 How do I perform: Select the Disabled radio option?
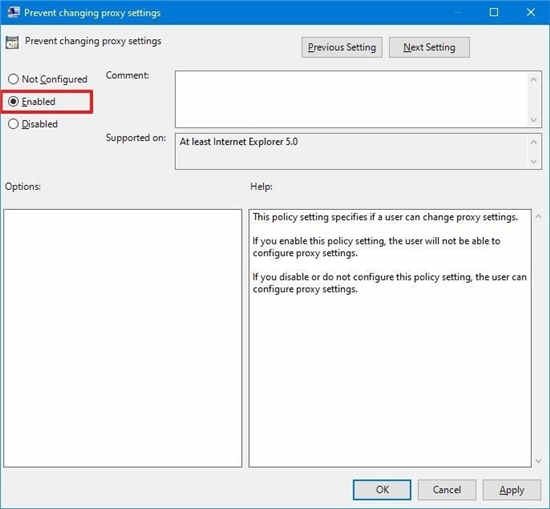pos(13,124)
